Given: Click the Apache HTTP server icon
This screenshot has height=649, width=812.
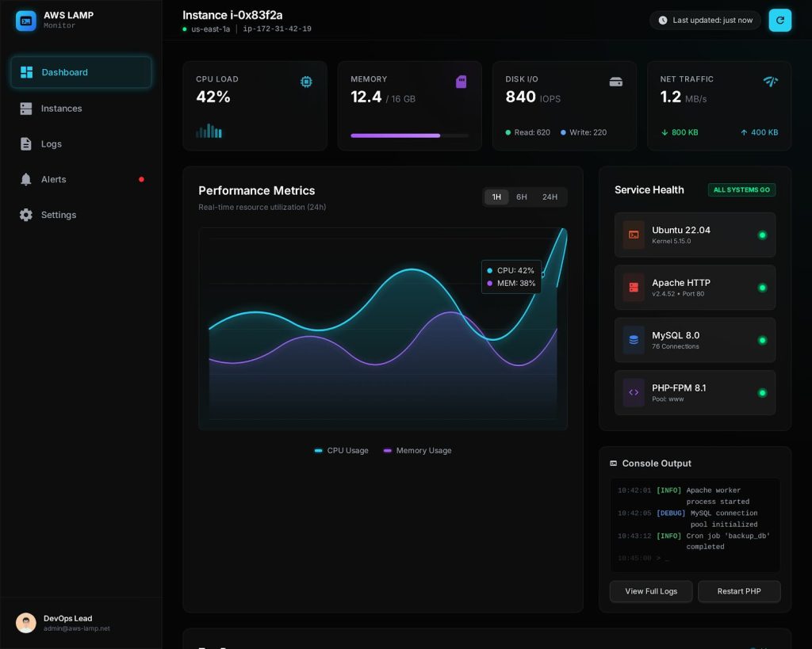Looking at the screenshot, I should [x=634, y=288].
